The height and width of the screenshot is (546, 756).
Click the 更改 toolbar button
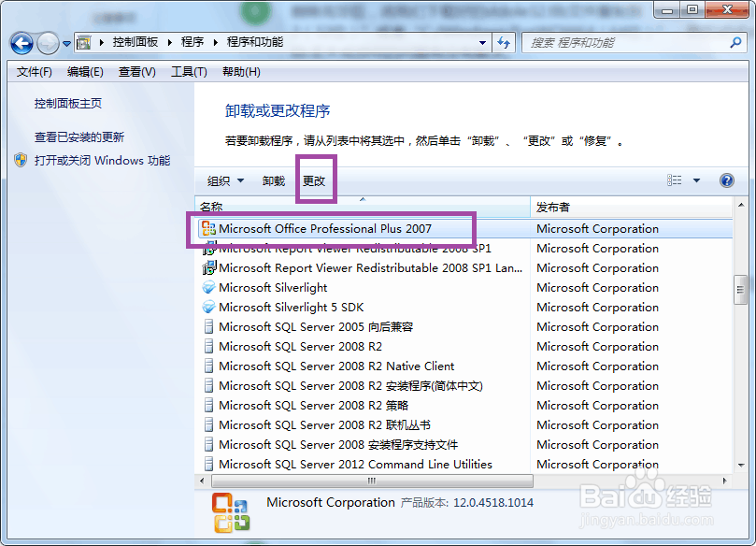coord(314,180)
